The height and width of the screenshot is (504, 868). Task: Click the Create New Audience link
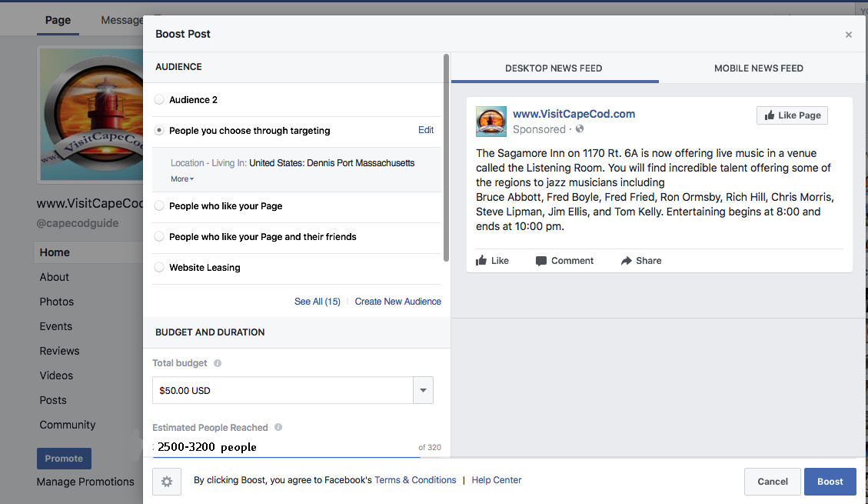click(x=398, y=302)
